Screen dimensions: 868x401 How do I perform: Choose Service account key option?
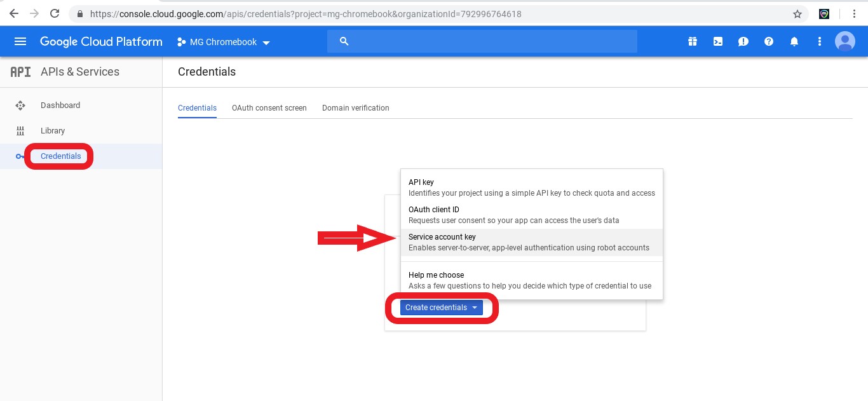click(532, 242)
